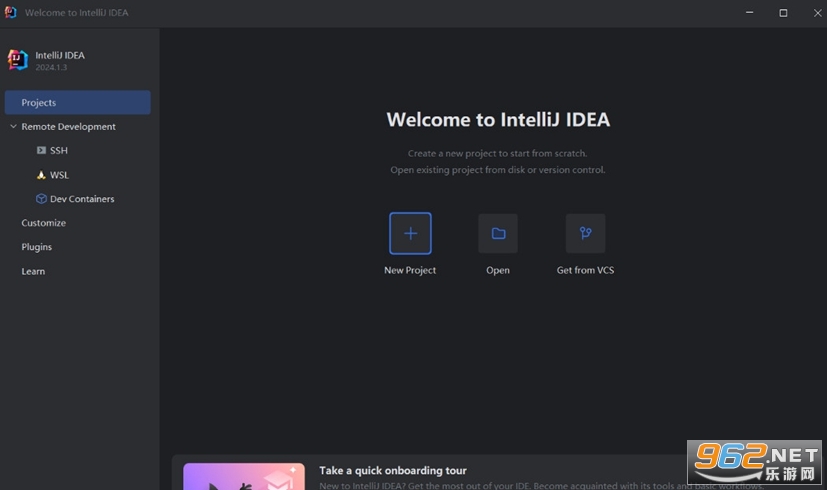Click the 2024.1.3 version text
This screenshot has width=827, height=490.
[x=51, y=68]
